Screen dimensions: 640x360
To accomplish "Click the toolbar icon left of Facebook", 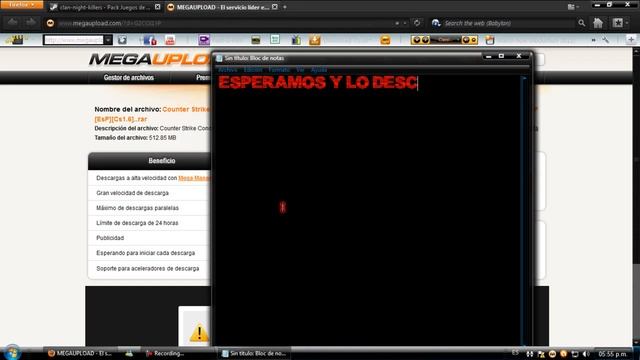I will click(122, 40).
